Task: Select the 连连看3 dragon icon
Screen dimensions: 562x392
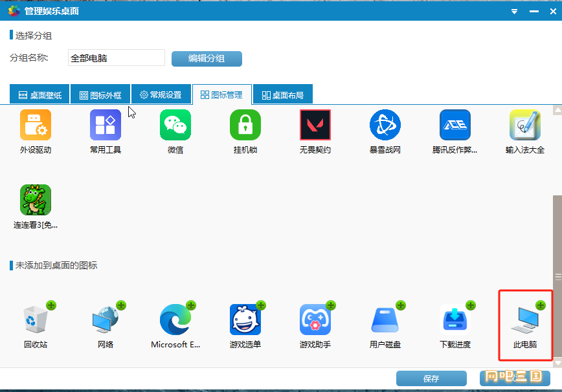Action: [36, 200]
